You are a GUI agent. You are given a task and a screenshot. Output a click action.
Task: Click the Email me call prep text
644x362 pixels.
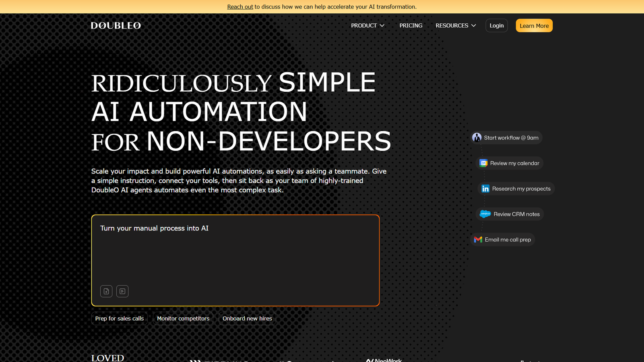508,239
